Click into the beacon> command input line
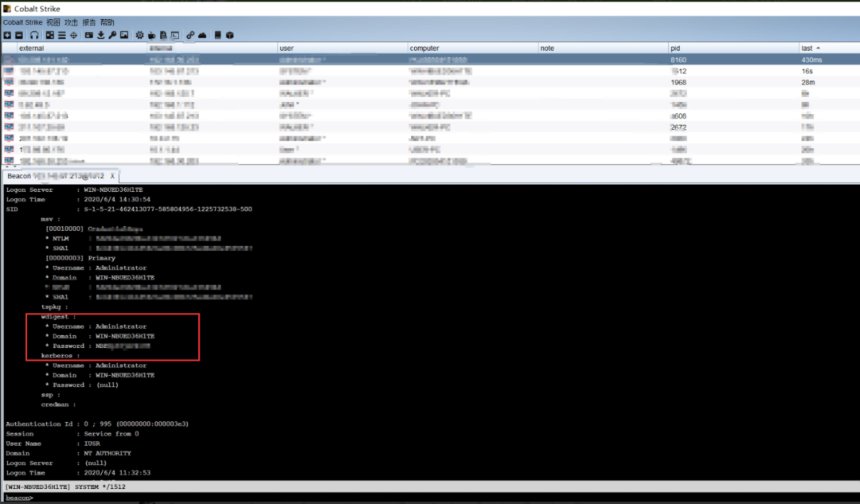Image resolution: width=860 pixels, height=504 pixels. click(430, 498)
